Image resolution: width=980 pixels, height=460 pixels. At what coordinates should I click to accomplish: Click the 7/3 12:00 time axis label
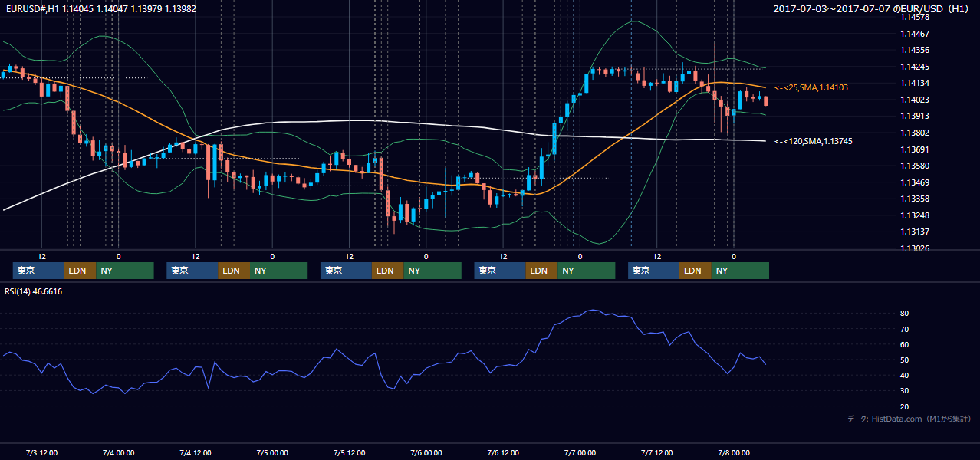click(41, 452)
